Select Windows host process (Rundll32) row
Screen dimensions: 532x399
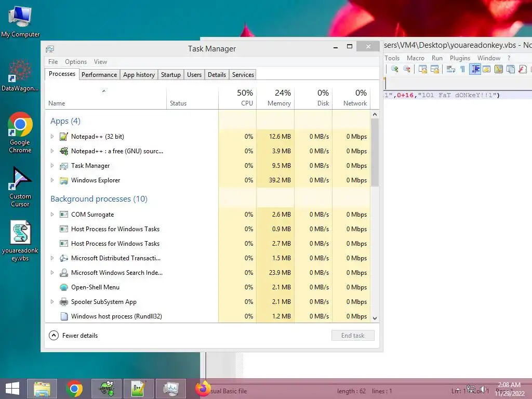[x=208, y=316]
